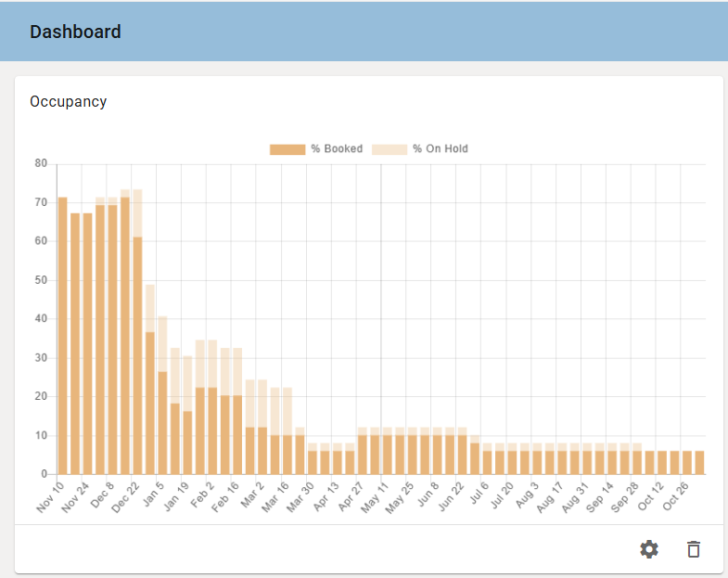The image size is (728, 578).
Task: Hide the series via '% Booked' legend text
Action: (337, 149)
